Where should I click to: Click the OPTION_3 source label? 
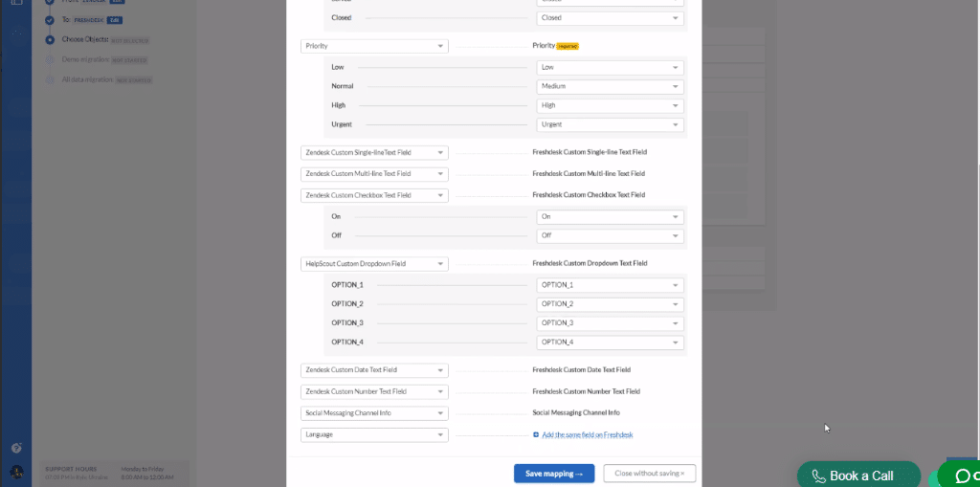tap(346, 323)
